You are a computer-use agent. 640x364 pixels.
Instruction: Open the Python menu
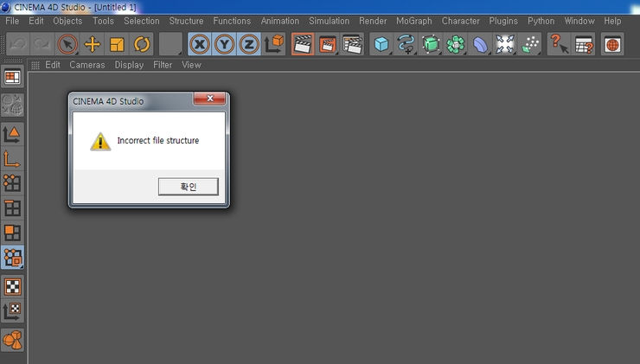[x=541, y=21]
